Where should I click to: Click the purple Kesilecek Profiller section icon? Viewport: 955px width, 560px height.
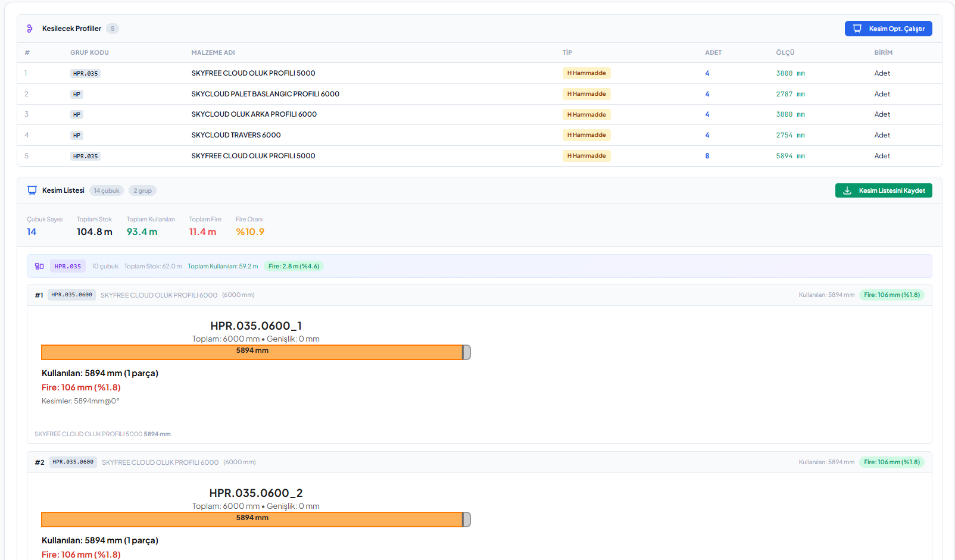pyautogui.click(x=30, y=29)
